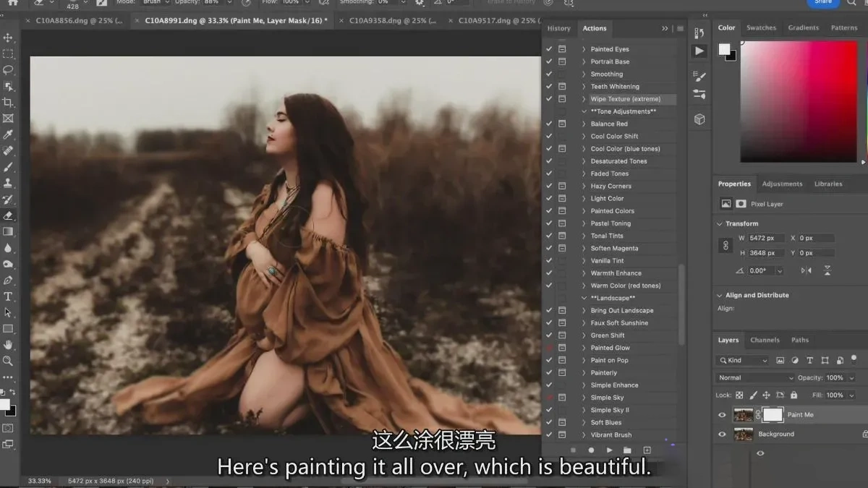868x488 pixels.
Task: Select the Move tool
Action: coord(8,38)
